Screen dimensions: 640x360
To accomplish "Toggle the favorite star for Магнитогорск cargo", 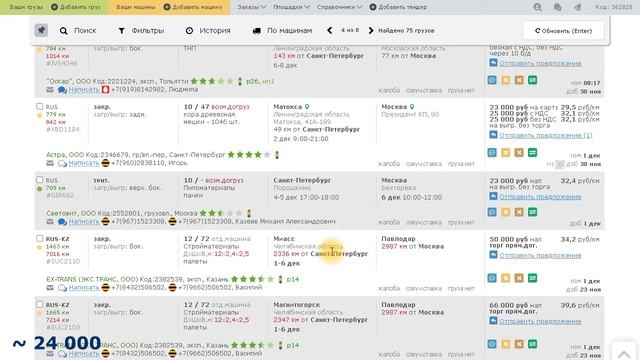I will pyautogui.click(x=40, y=313).
